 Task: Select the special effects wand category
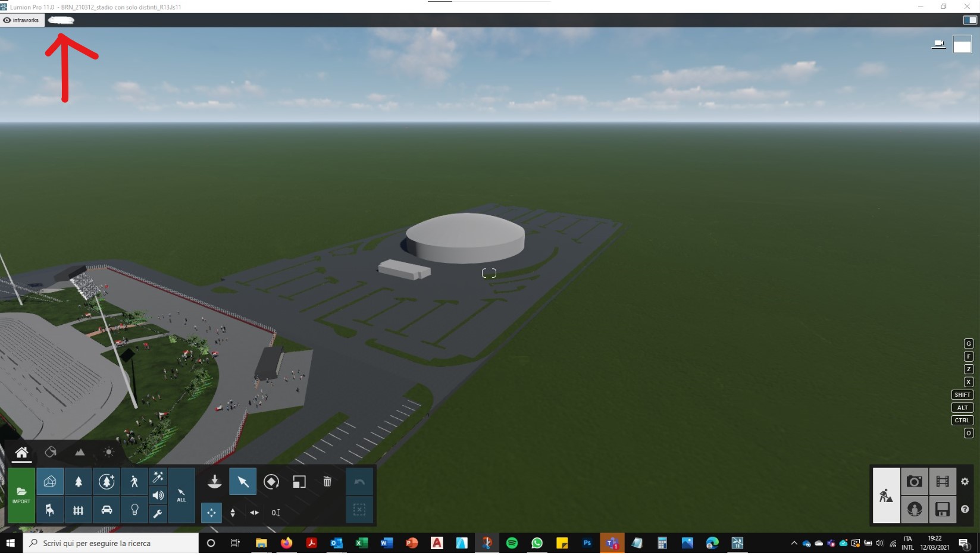[158, 477]
